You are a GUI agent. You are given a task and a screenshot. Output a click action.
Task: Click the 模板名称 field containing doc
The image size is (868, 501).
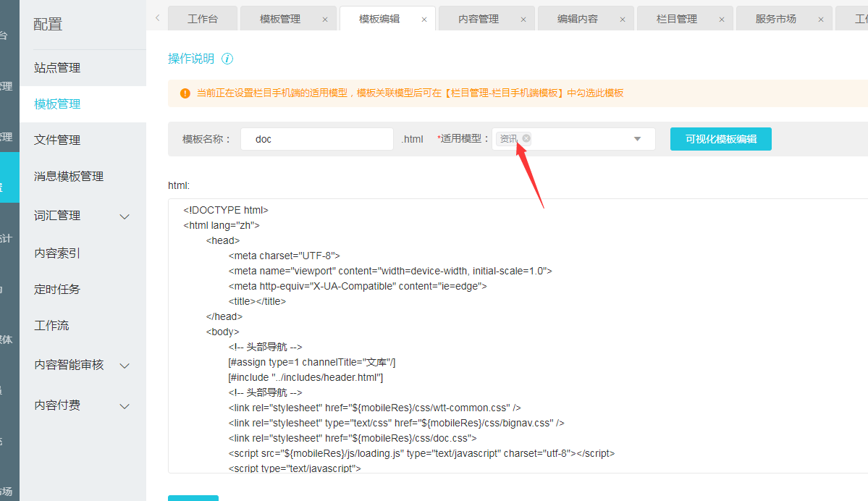[317, 139]
